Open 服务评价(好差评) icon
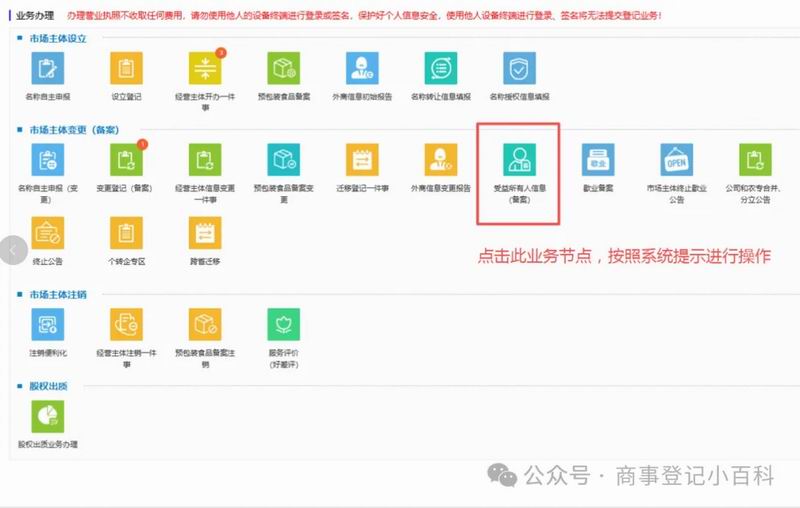 (283, 324)
